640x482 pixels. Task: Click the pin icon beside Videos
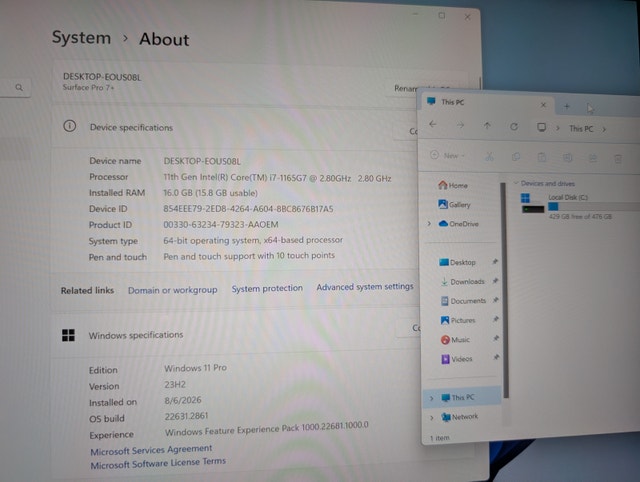pos(496,357)
